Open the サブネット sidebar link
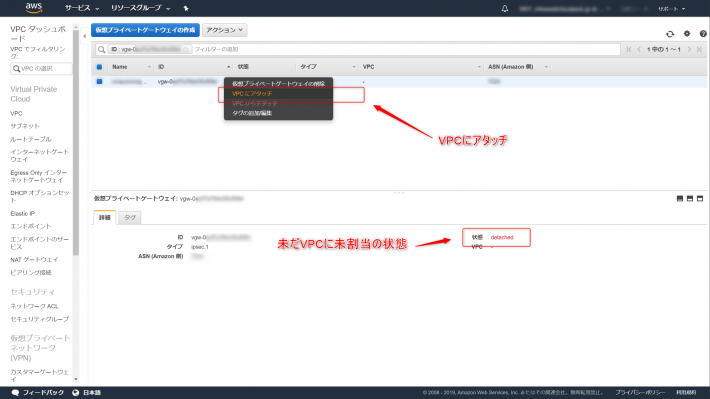This screenshot has height=399, width=710. click(x=25, y=126)
